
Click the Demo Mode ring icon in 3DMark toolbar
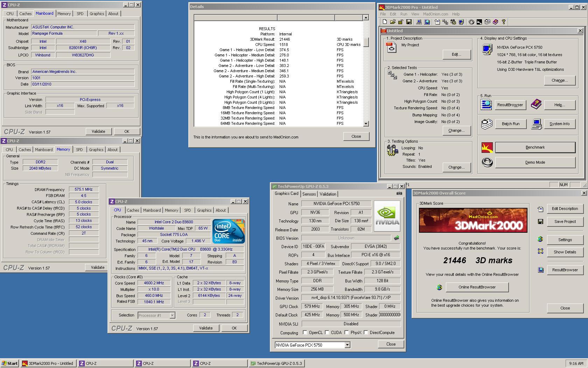pyautogui.click(x=471, y=22)
